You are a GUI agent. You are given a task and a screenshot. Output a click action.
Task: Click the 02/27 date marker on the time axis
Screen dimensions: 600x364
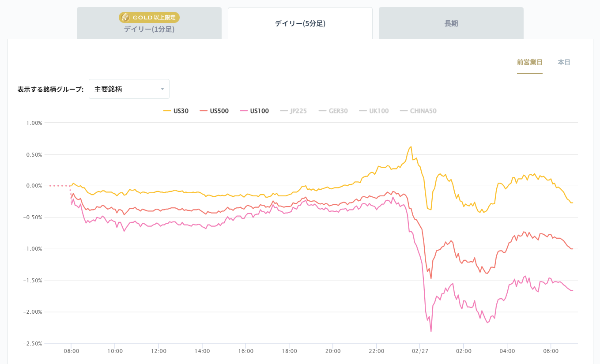420,351
